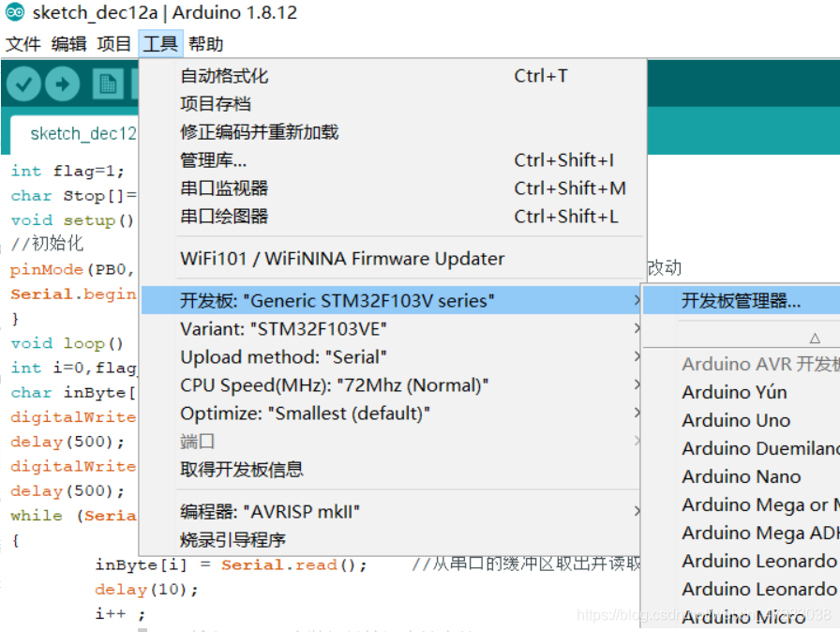Select Arduino Nano board

click(742, 476)
